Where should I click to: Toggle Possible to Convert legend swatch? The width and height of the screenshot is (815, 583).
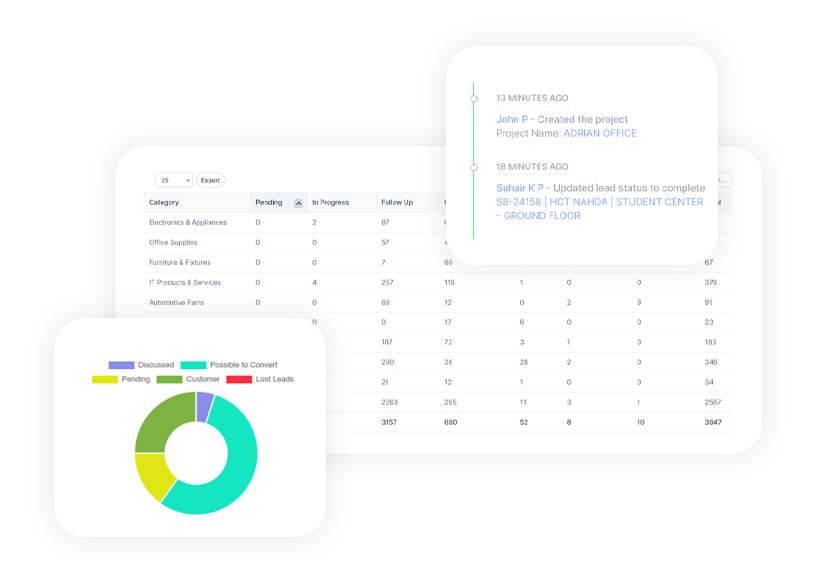193,365
